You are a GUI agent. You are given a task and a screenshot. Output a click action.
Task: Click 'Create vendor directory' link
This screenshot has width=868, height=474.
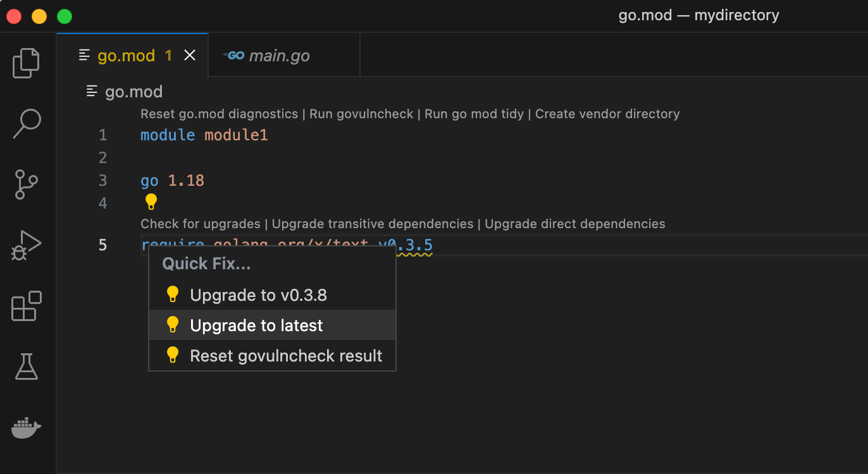607,114
